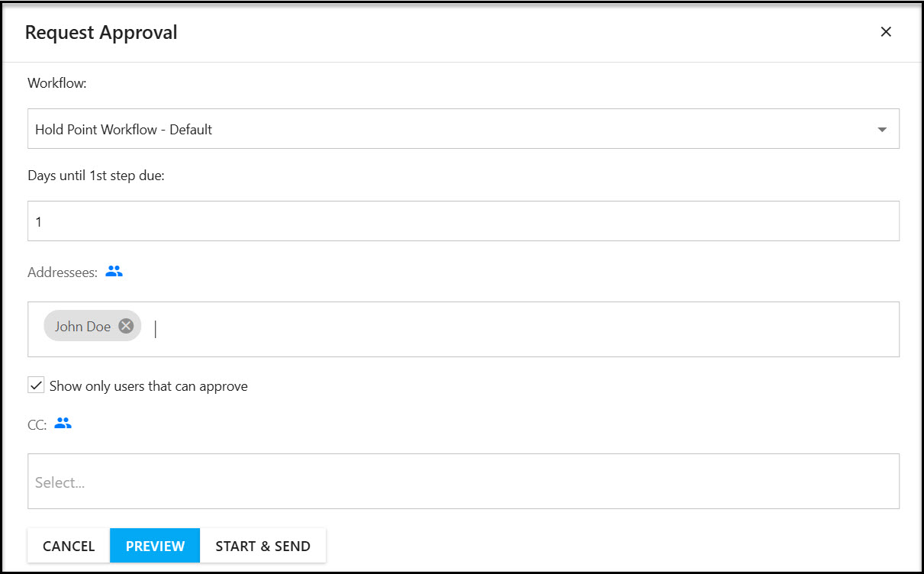
Task: Select the Workflow: field label
Action: click(57, 83)
